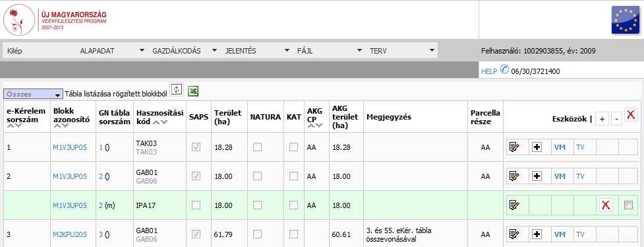Click VM link in row 3 (M2KPU205)
The width and height of the screenshot is (644, 247).
tap(560, 234)
